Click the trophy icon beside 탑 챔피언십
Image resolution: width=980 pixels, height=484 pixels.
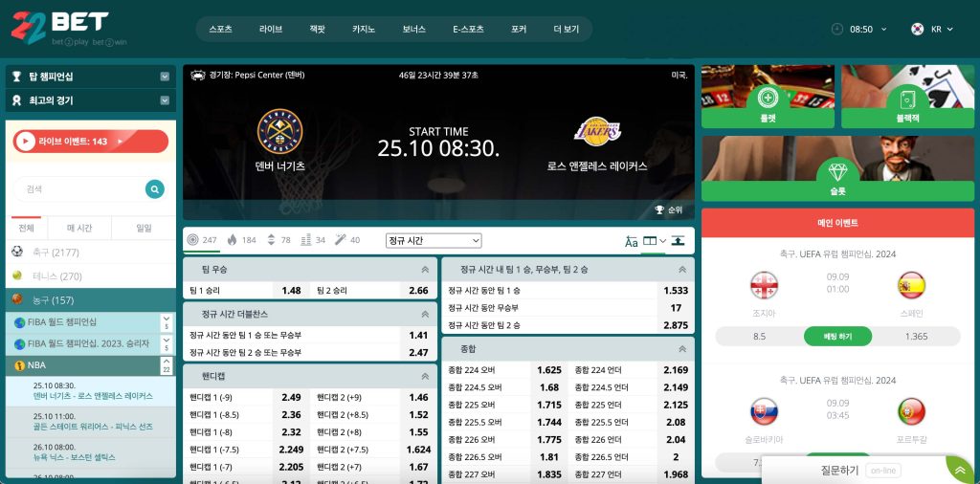tap(17, 77)
